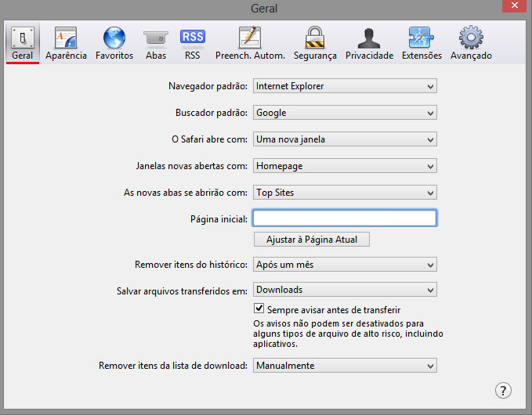Viewport: 532px width, 415px height.
Task: Open the Segurança padlock pane
Action: [x=315, y=43]
